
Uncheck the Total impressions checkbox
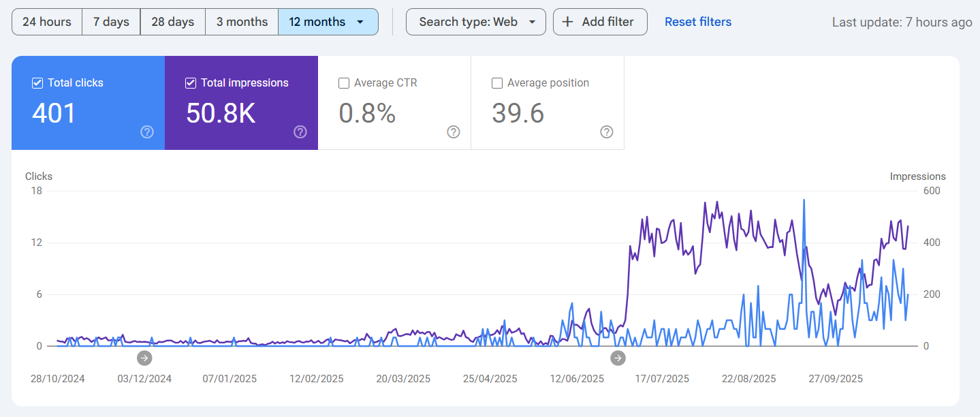190,82
